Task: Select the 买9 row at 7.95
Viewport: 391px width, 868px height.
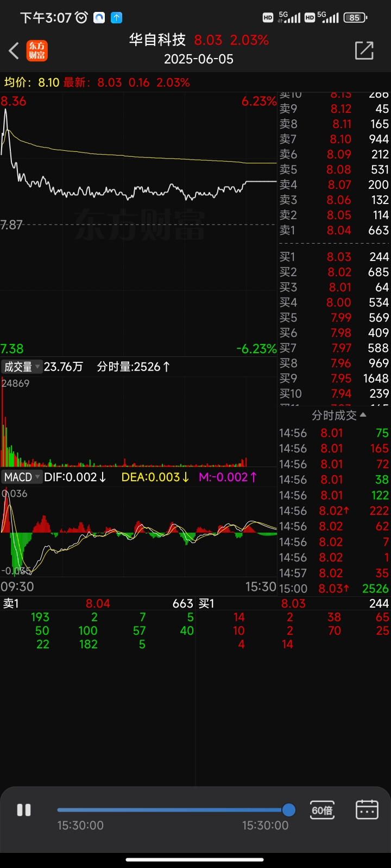Action: click(x=334, y=378)
